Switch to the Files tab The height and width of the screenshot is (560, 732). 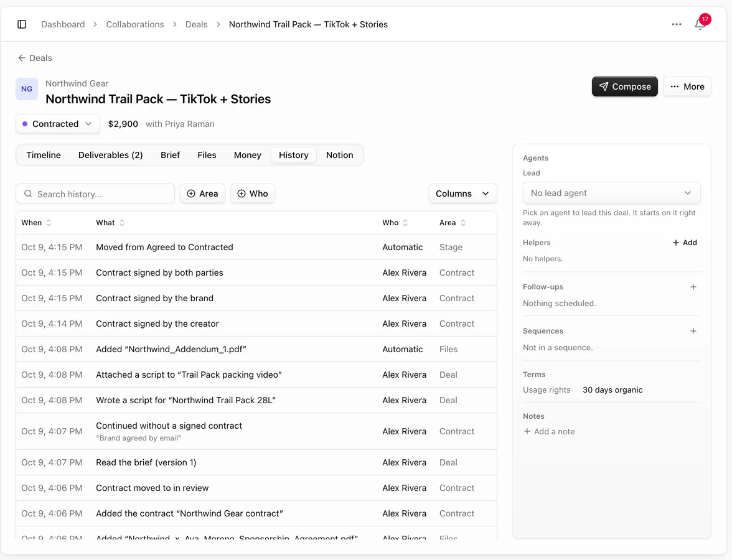pos(207,155)
